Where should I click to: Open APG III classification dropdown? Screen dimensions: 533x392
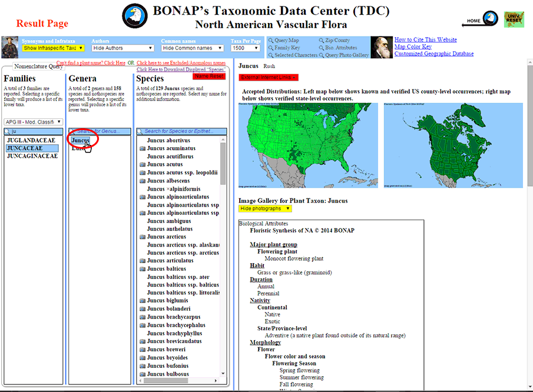(34, 122)
